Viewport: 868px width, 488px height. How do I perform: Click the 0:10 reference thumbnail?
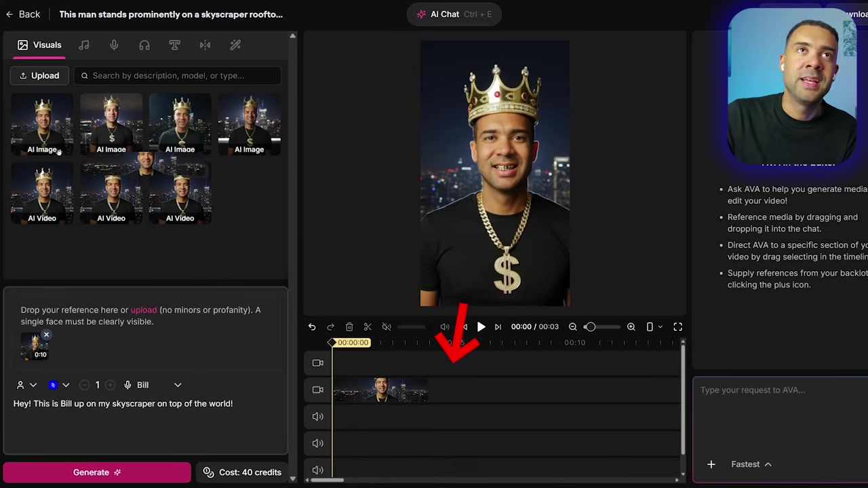click(35, 346)
